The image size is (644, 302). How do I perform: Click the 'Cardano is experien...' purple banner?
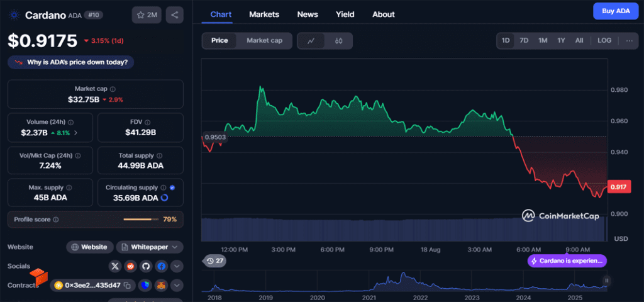(567, 261)
